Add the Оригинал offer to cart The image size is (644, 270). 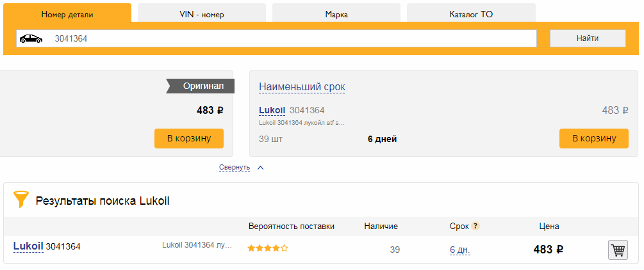point(189,138)
